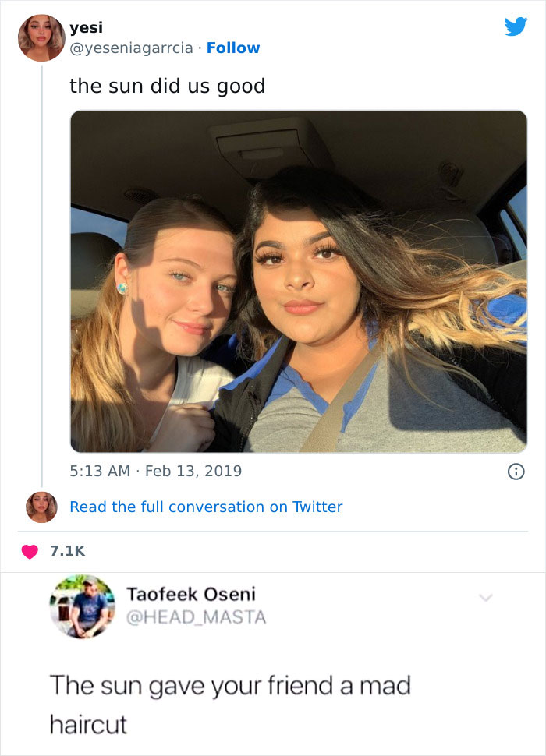
Task: Click the 5:13 AM time text
Action: point(98,471)
